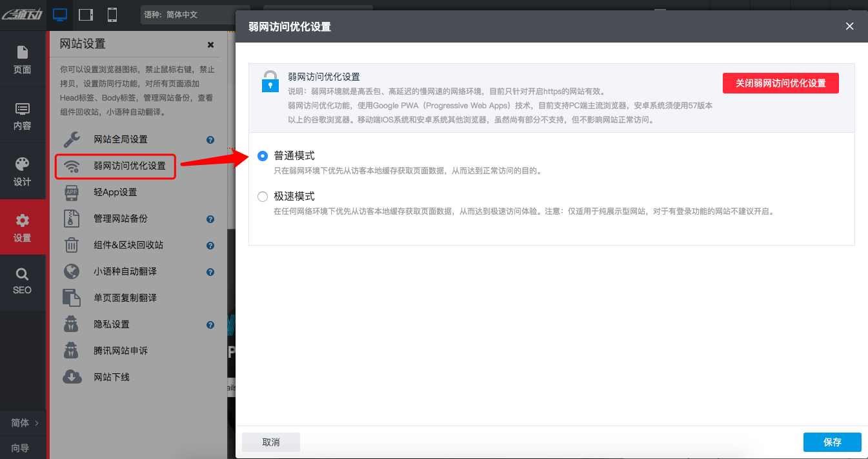Switch to tablet view icon
This screenshot has height=459, width=868.
pos(85,14)
